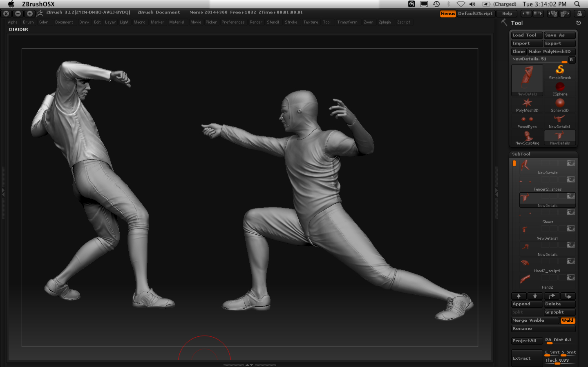588x367 pixels.
Task: Click the Rename subtool field
Action: [x=543, y=329]
